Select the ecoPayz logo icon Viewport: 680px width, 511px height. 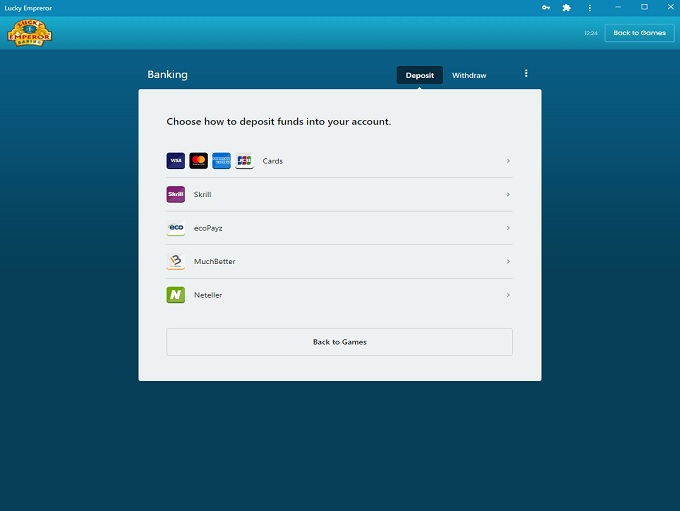(x=176, y=228)
